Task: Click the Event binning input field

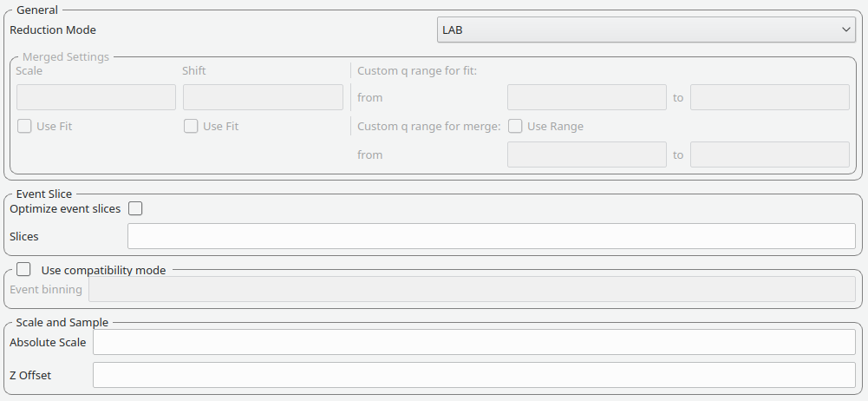Action: (x=472, y=290)
